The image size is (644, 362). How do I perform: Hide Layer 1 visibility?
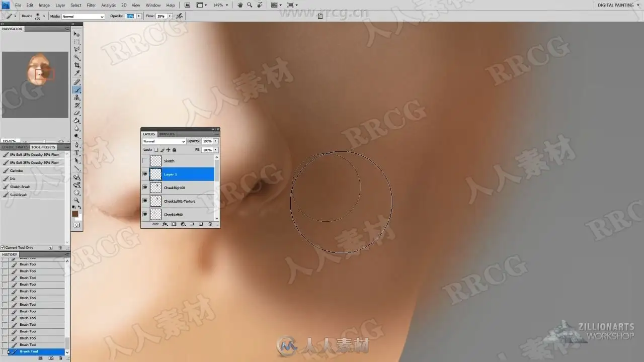(x=145, y=174)
